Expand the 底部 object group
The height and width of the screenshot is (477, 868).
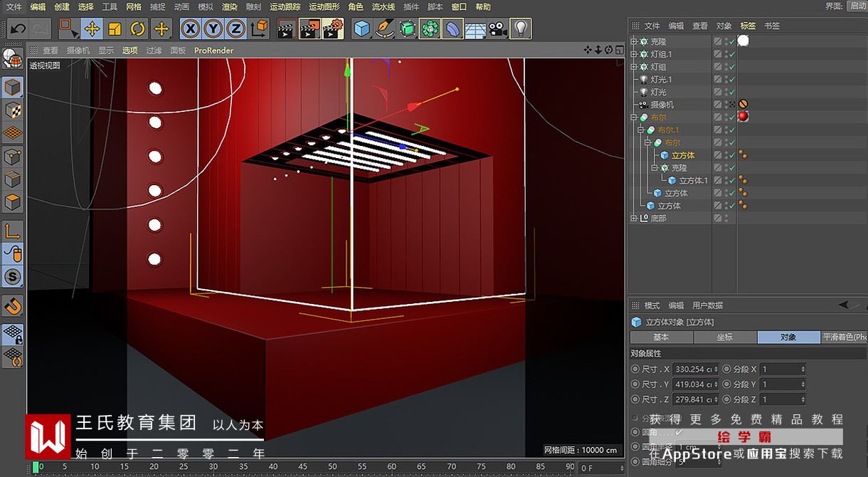click(x=634, y=219)
